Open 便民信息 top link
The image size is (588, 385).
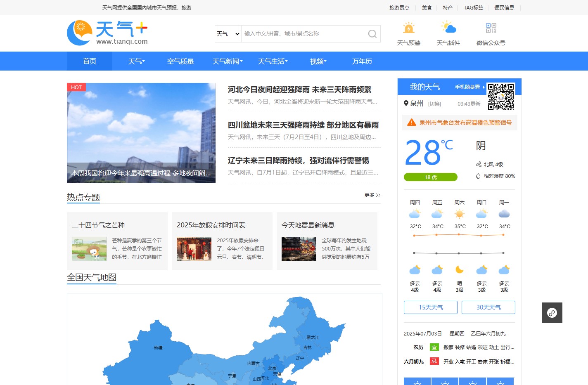coord(504,7)
